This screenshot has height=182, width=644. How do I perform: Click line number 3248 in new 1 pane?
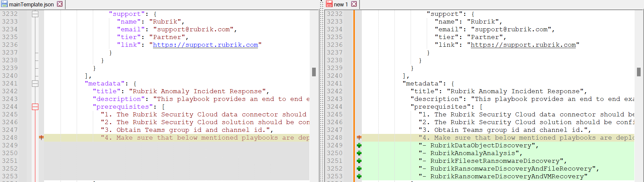pos(335,138)
